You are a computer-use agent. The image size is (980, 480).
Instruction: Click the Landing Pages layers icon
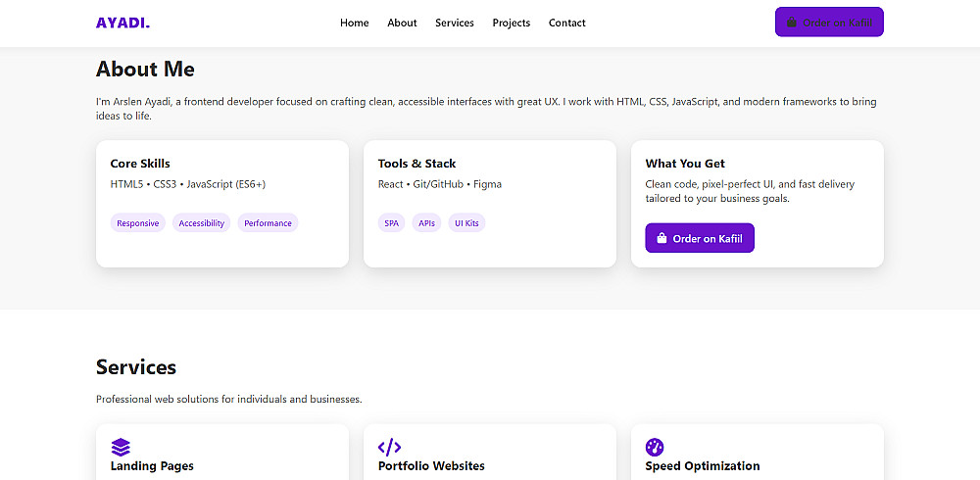121,447
